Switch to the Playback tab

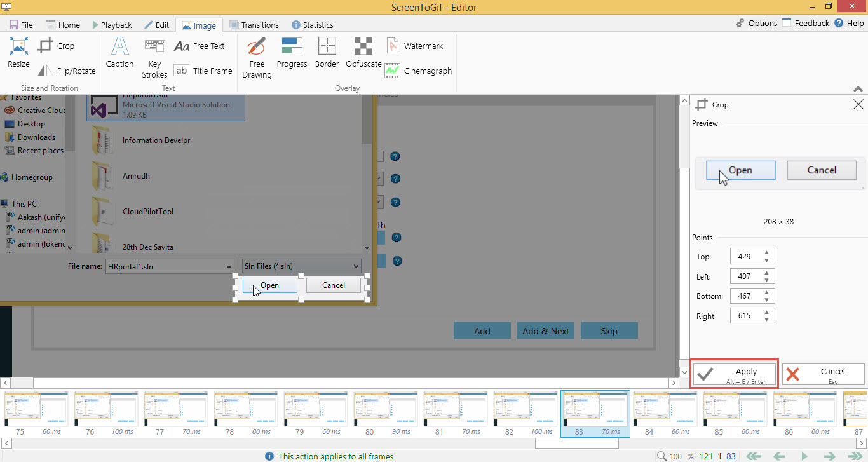coord(111,25)
